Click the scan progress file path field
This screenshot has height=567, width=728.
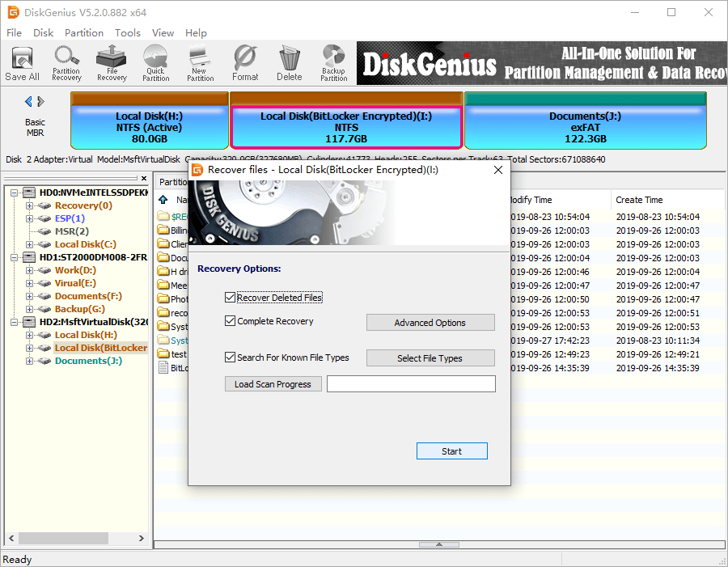tap(411, 384)
